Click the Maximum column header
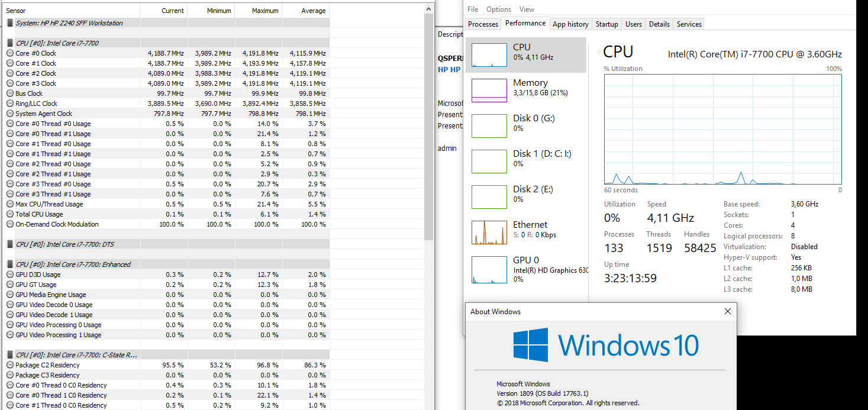The image size is (868, 410). (x=259, y=11)
